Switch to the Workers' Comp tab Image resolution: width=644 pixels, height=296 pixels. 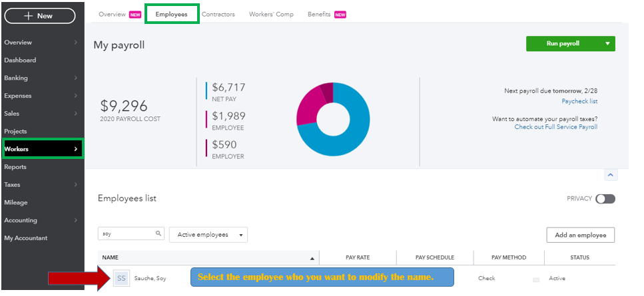[x=271, y=15]
